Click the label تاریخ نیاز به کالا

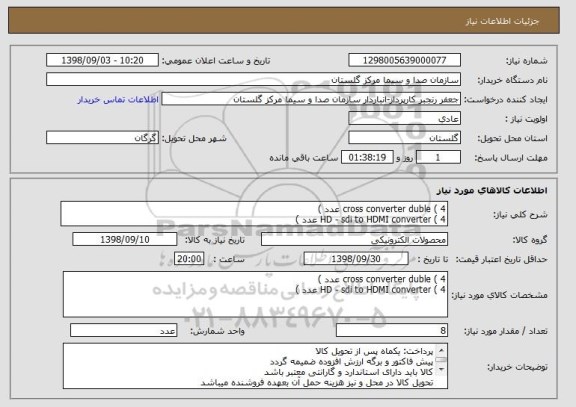[x=215, y=240]
